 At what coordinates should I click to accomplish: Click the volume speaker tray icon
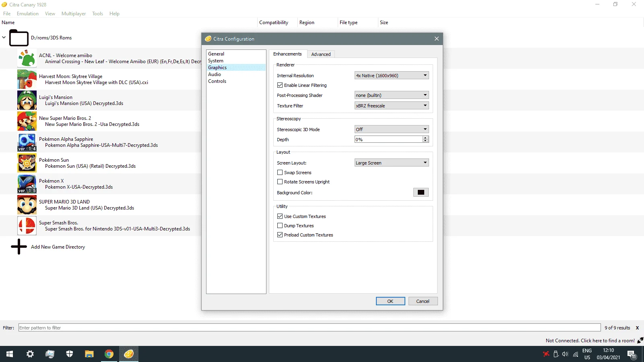pos(565,354)
